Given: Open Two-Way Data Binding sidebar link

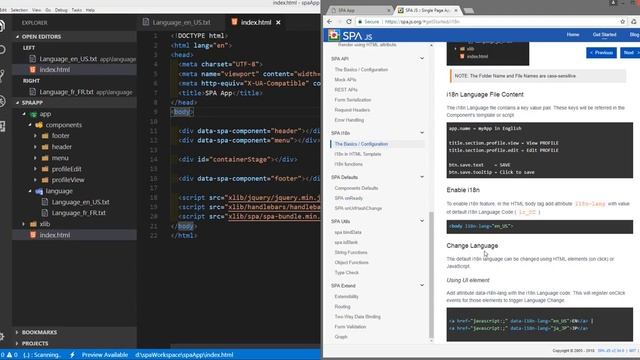Looking at the screenshot, I should coord(357,317).
